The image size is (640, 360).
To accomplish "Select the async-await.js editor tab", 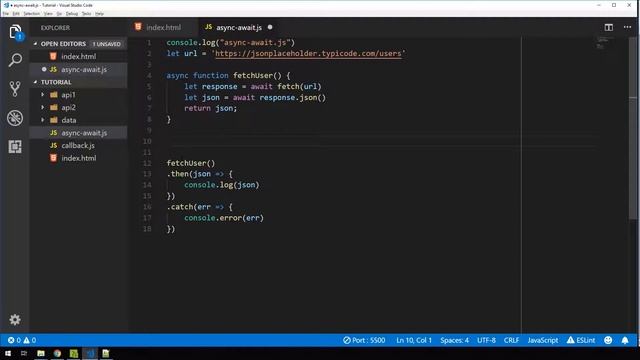I will click(239, 27).
